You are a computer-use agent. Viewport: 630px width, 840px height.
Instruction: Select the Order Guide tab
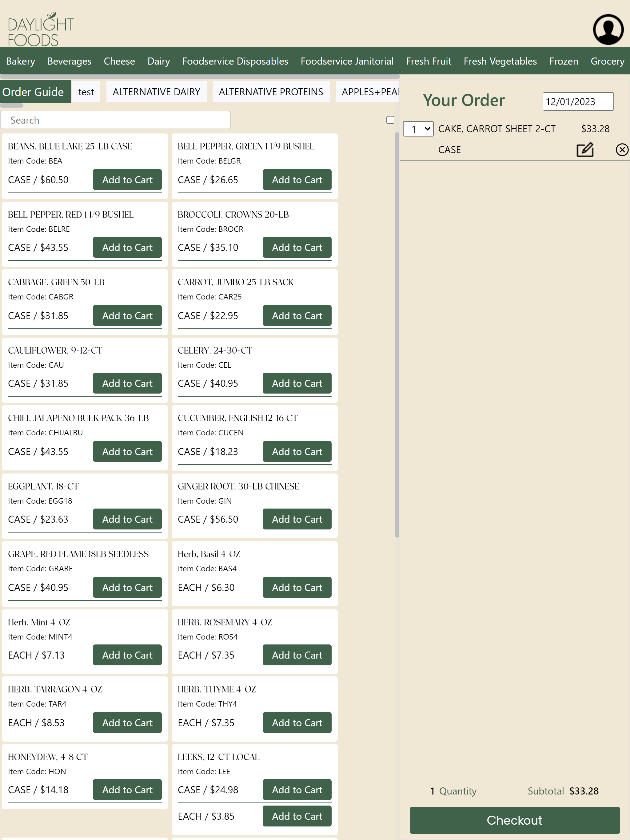coord(35,92)
